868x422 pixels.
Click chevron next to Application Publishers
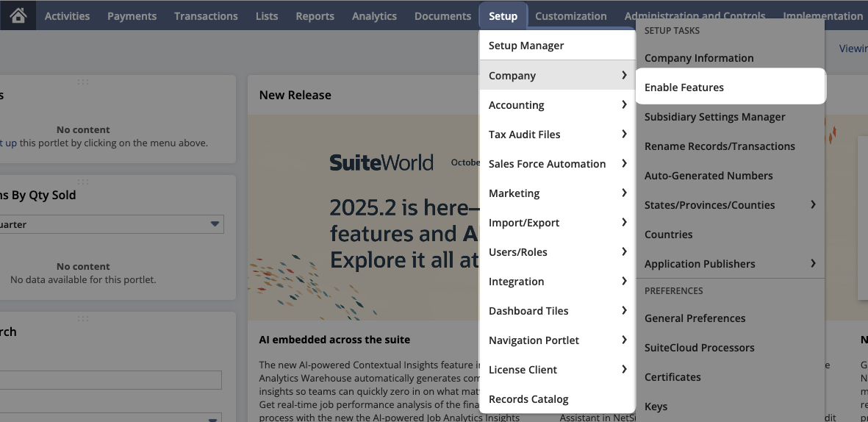[x=813, y=263]
